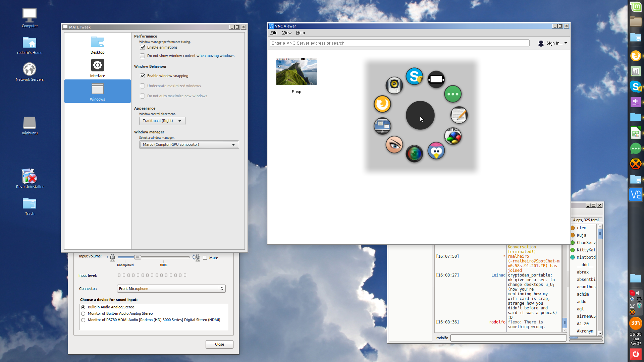Open orange X application icon in the dock

pyautogui.click(x=636, y=164)
